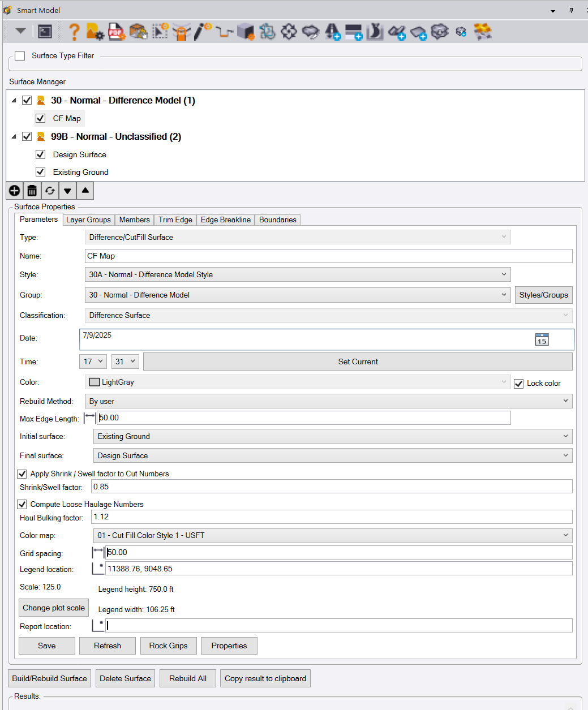Image resolution: width=588 pixels, height=710 pixels.
Task: Open the Time hour dropdown showing 17
Action: tap(93, 362)
